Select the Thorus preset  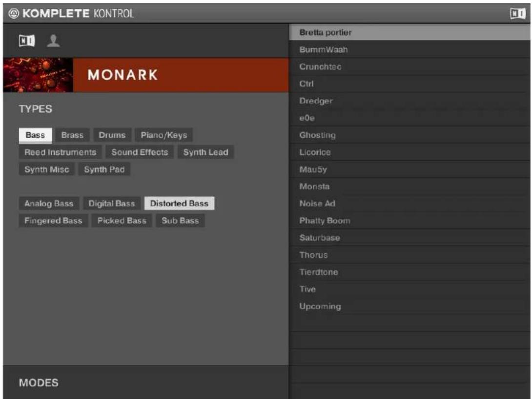click(409, 254)
